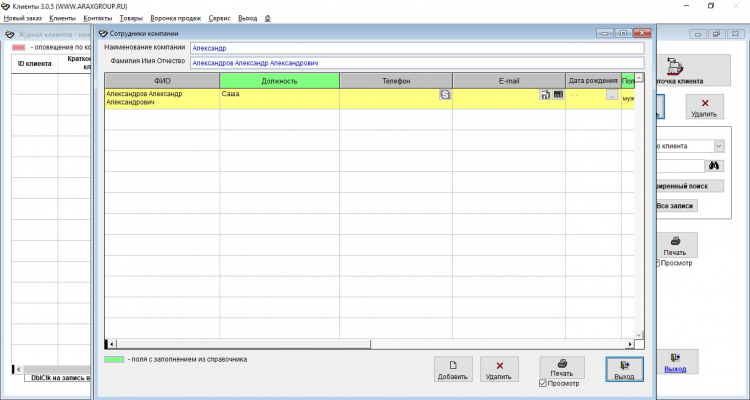
Task: Click Удалить button in Журнал клиентов window
Action: 704,107
